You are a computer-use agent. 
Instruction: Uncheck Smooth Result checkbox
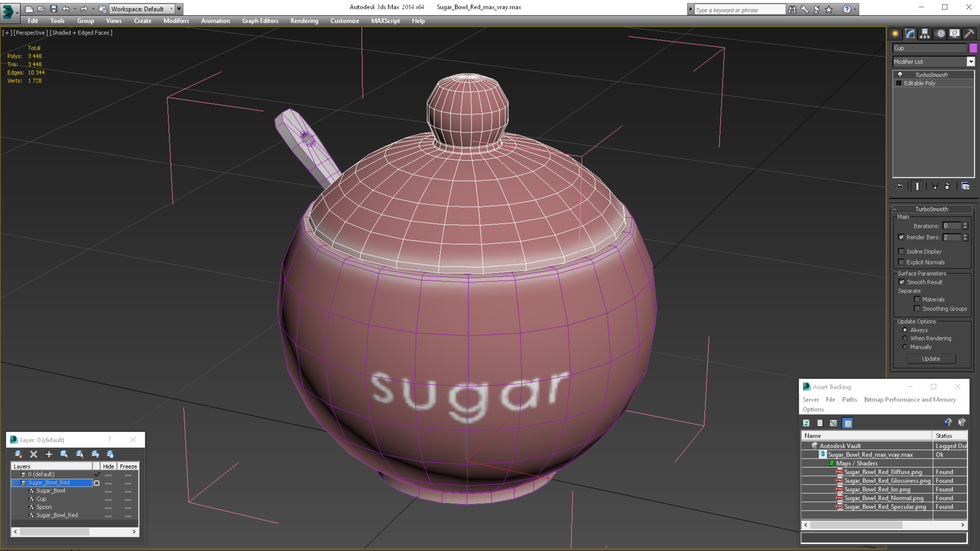click(x=902, y=282)
